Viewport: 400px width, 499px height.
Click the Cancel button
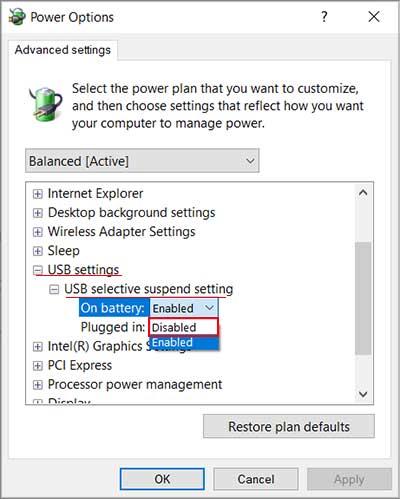256,479
